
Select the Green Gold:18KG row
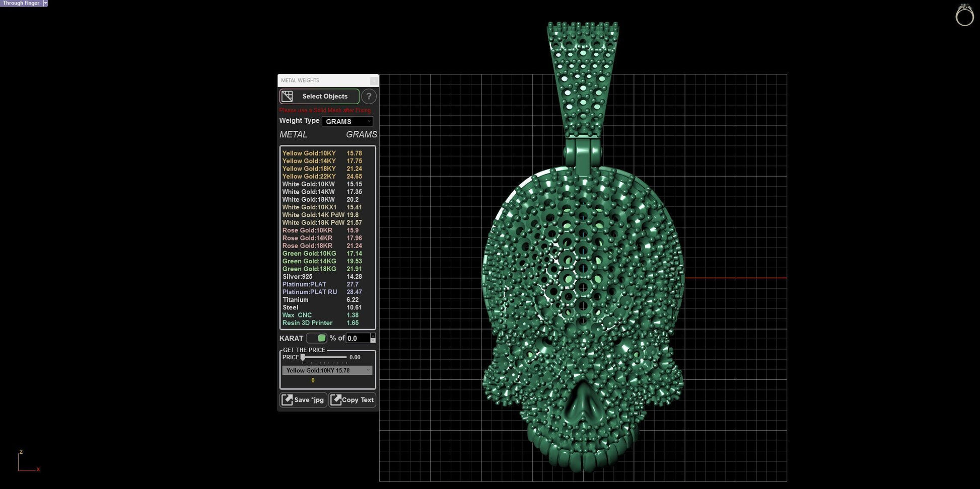click(x=327, y=269)
